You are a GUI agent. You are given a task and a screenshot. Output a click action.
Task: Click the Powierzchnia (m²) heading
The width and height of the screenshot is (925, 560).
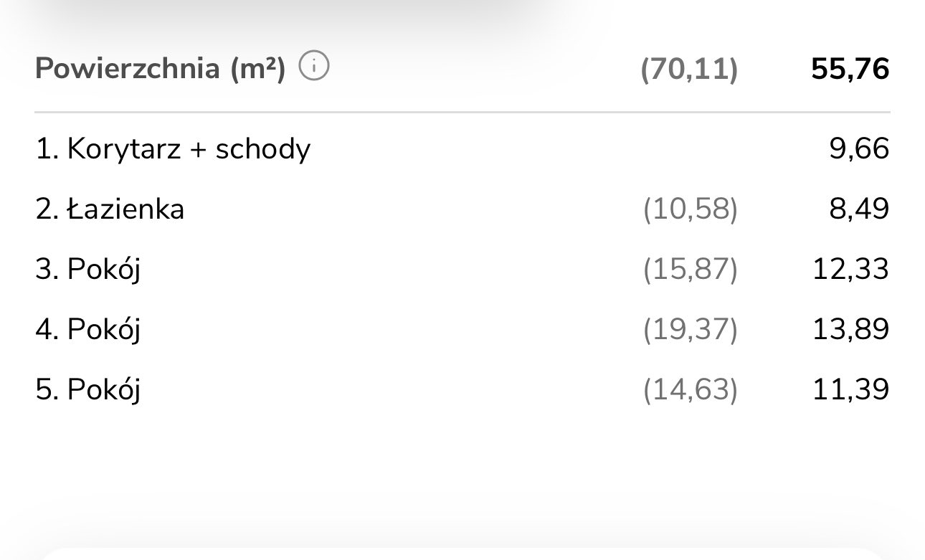click(x=160, y=69)
